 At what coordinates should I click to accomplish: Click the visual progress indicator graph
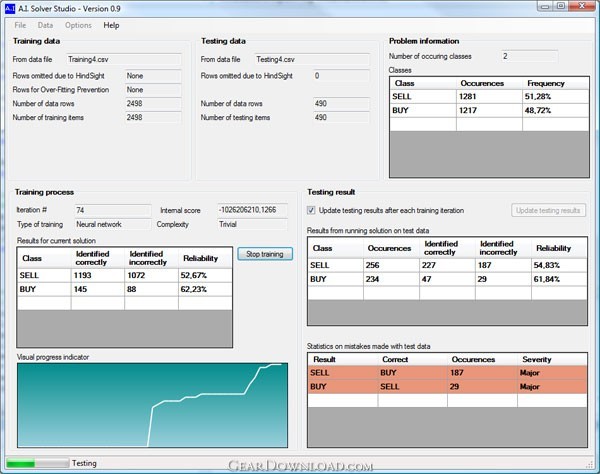click(x=152, y=405)
